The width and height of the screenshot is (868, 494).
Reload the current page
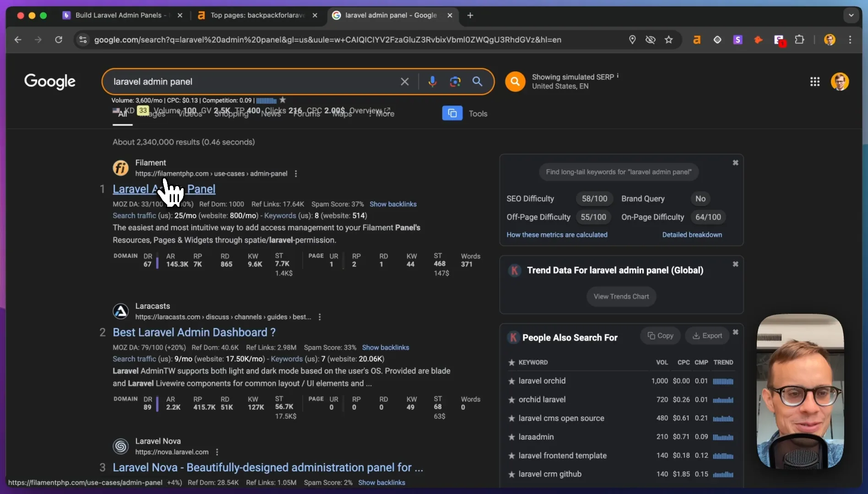tap(59, 40)
